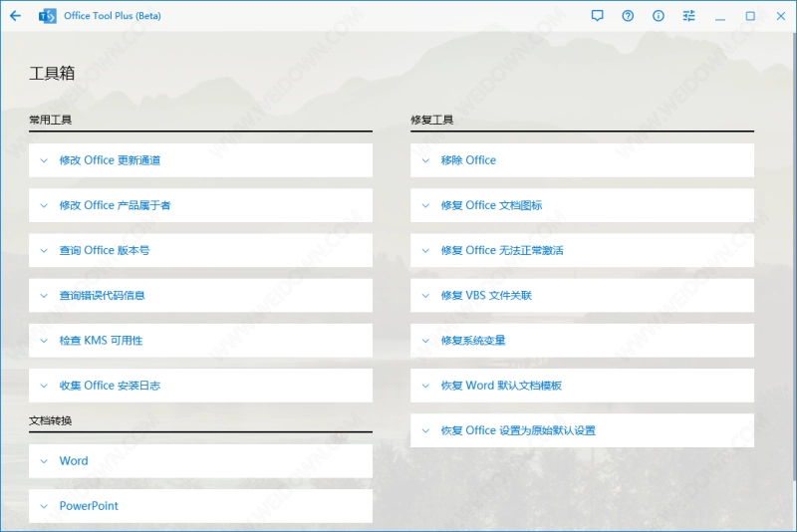Open the help question mark icon
The height and width of the screenshot is (532, 797).
coord(628,16)
